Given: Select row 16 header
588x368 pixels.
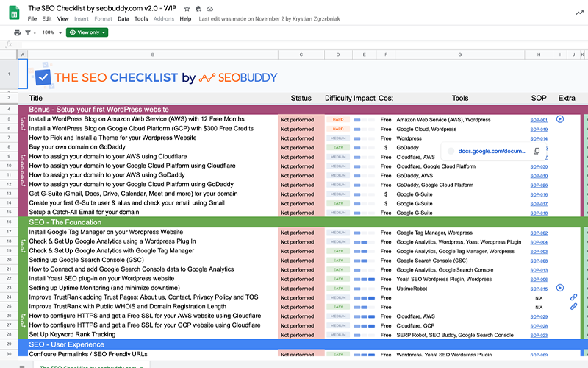Looking at the screenshot, I should tap(9, 222).
